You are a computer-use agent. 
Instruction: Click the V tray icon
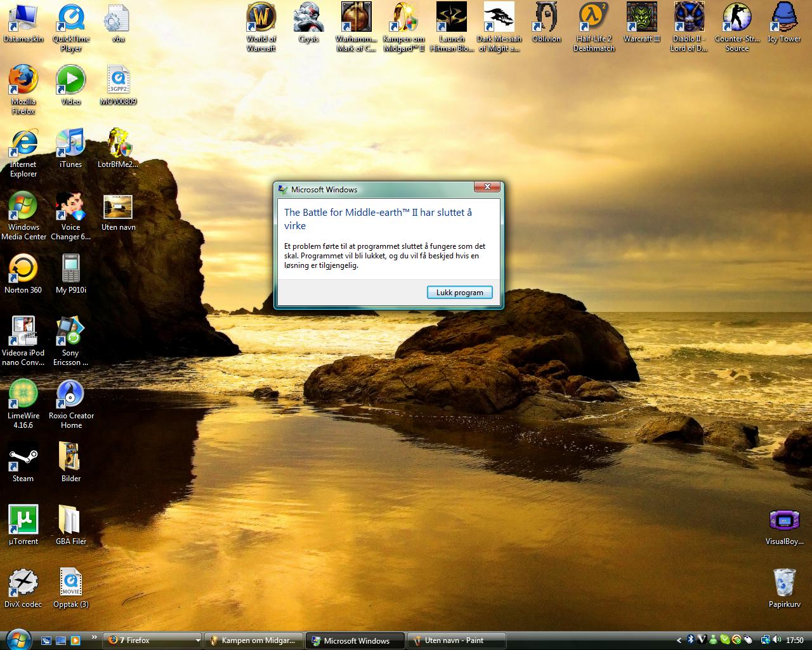pos(702,640)
